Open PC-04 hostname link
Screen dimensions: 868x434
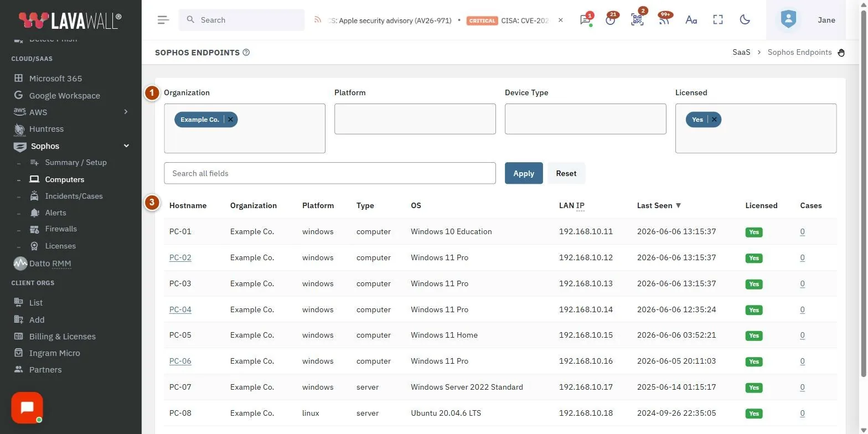pos(180,309)
